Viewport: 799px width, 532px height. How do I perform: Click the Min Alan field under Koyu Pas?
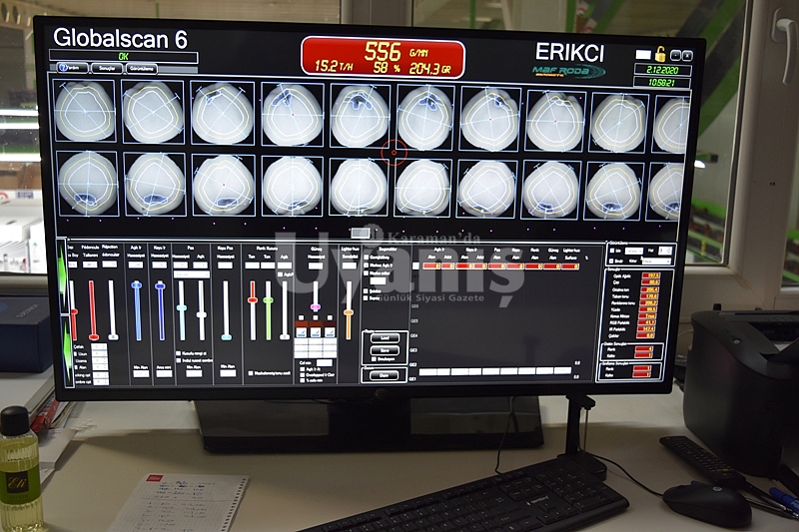click(x=228, y=373)
